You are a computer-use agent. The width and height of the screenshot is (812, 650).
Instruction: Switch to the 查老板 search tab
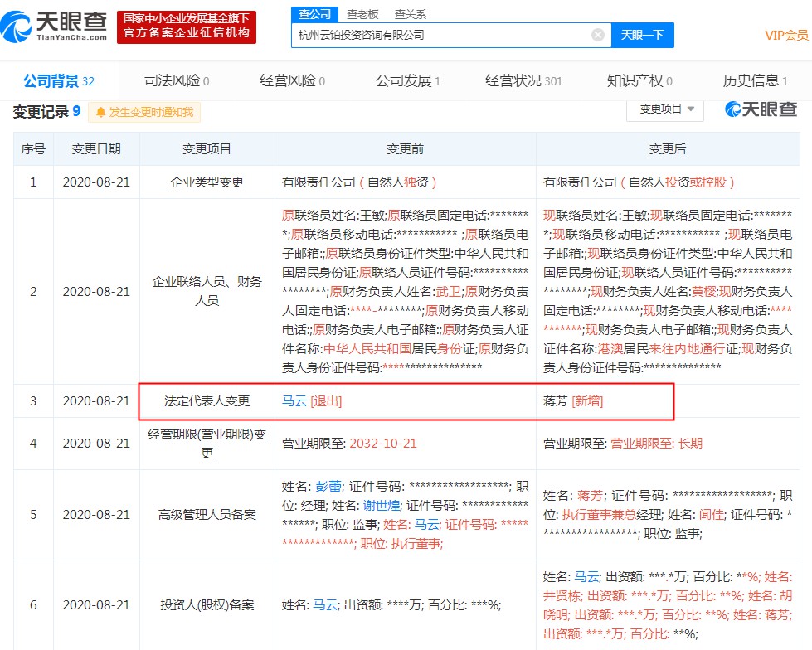pyautogui.click(x=362, y=14)
